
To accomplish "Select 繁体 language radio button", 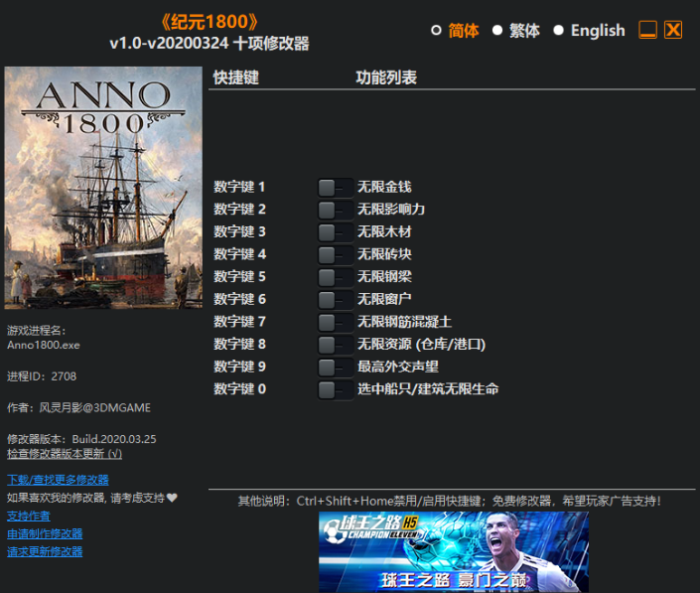I will (x=497, y=31).
